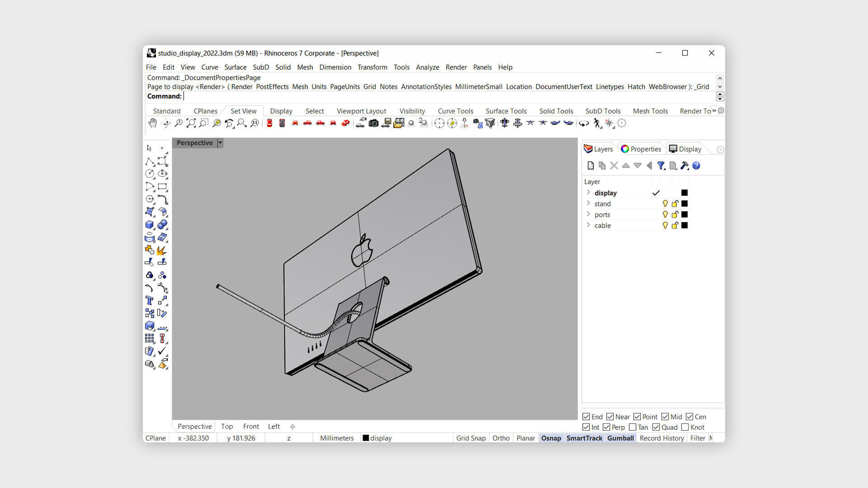Toggle Grid Snap in status bar
The height and width of the screenshot is (488, 868).
click(471, 438)
